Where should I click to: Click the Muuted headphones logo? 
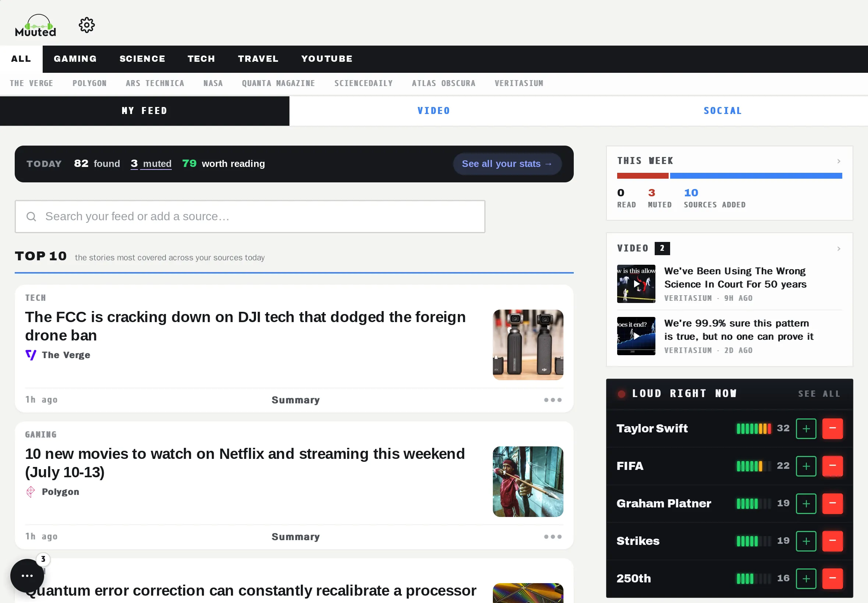(x=36, y=25)
